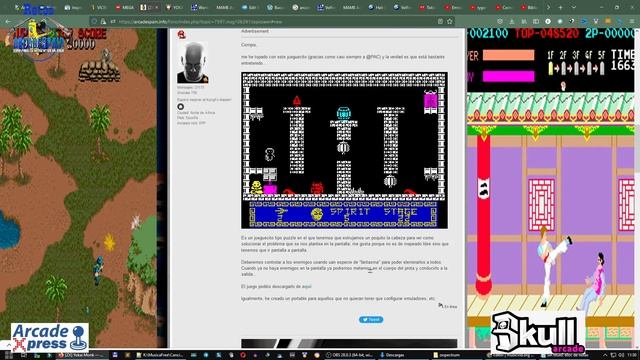Switch to the VICI browser tab
The height and width of the screenshot is (360, 640).
(98, 7)
